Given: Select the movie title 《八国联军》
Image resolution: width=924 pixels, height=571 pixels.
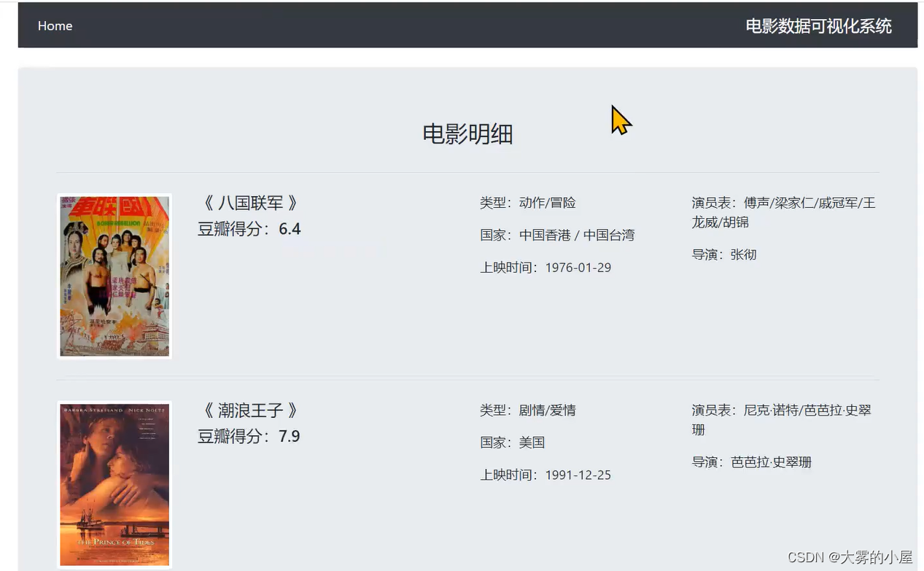Looking at the screenshot, I should click(248, 203).
